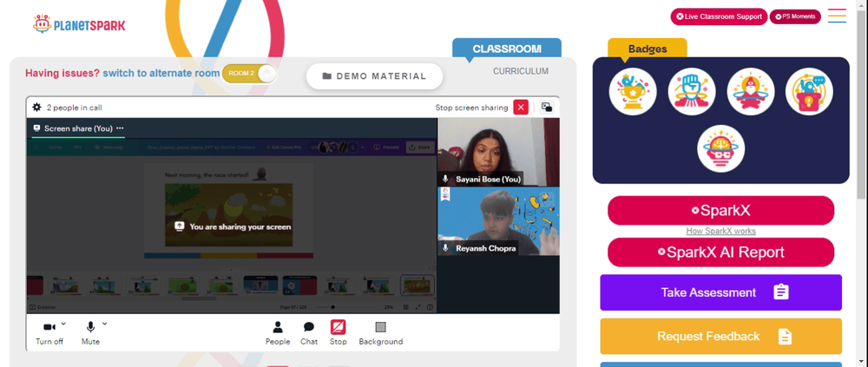Select Reyansh Chopra video tile
The width and height of the screenshot is (868, 367).
[498, 221]
